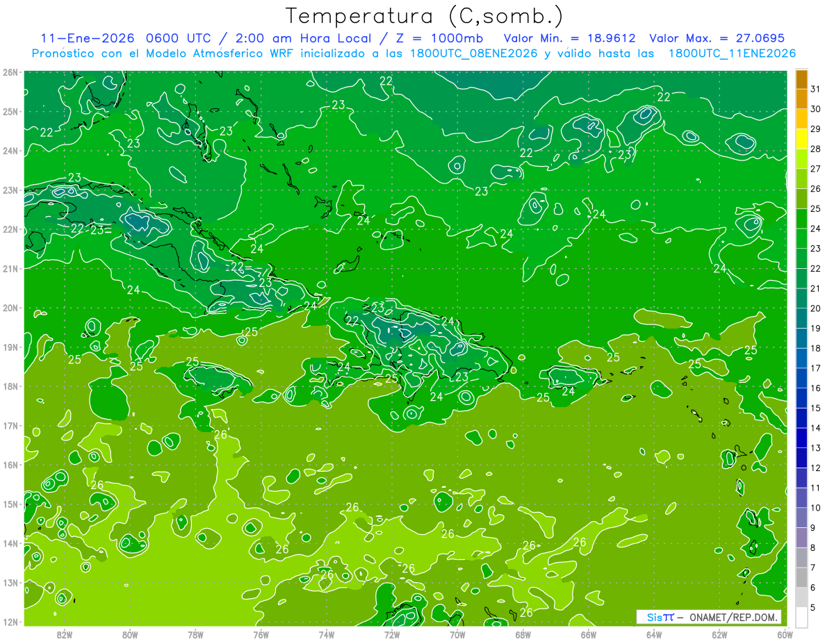Click the color scale label 10
This screenshot has width=834, height=644.
coord(815,508)
